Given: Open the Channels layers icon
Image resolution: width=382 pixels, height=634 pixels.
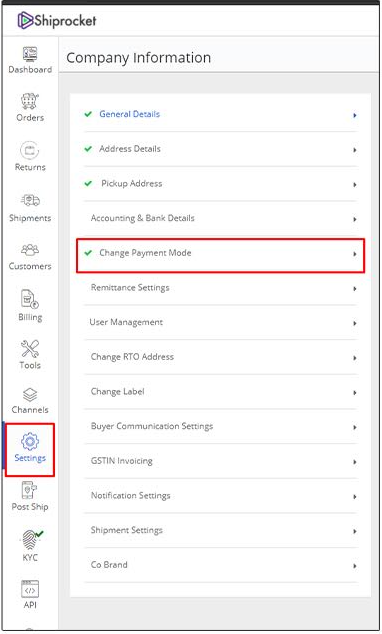Looking at the screenshot, I should pyautogui.click(x=30, y=395).
